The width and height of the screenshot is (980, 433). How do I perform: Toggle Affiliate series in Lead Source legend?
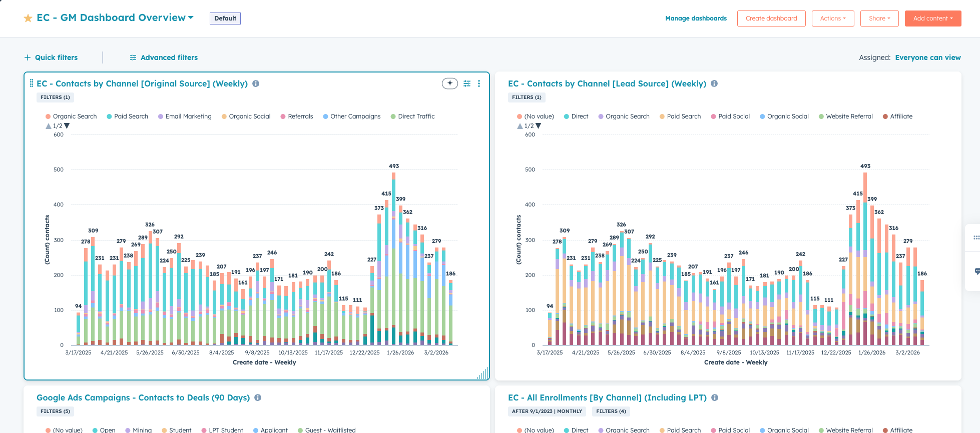coord(897,116)
